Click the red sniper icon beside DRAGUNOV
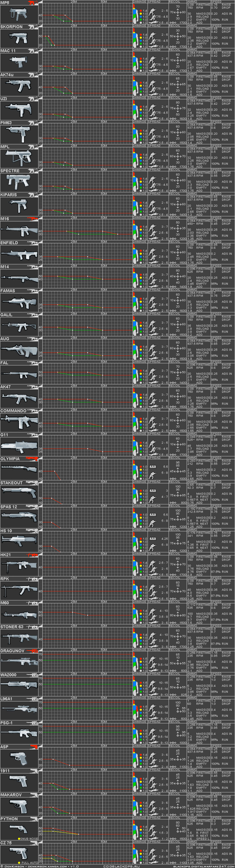 click(x=33, y=651)
